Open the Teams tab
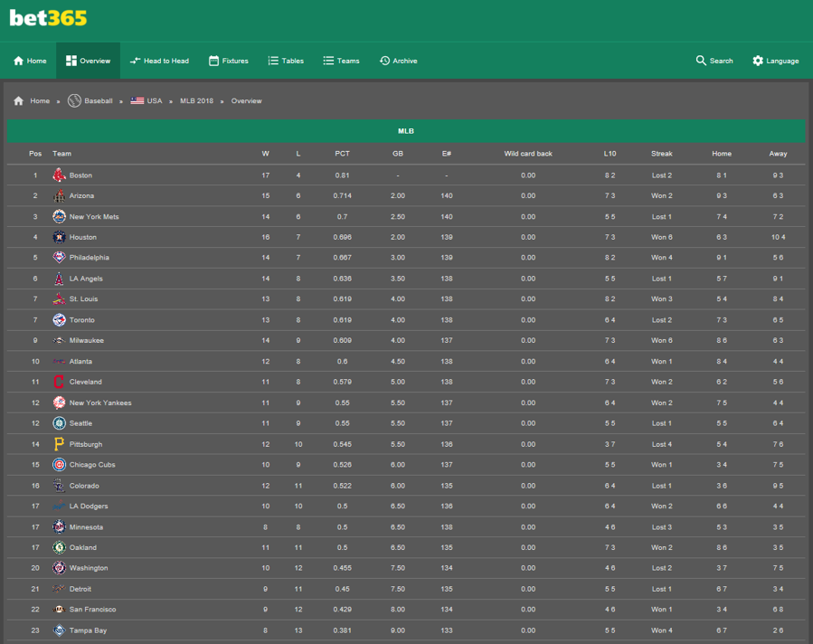This screenshot has height=644, width=813. 341,61
